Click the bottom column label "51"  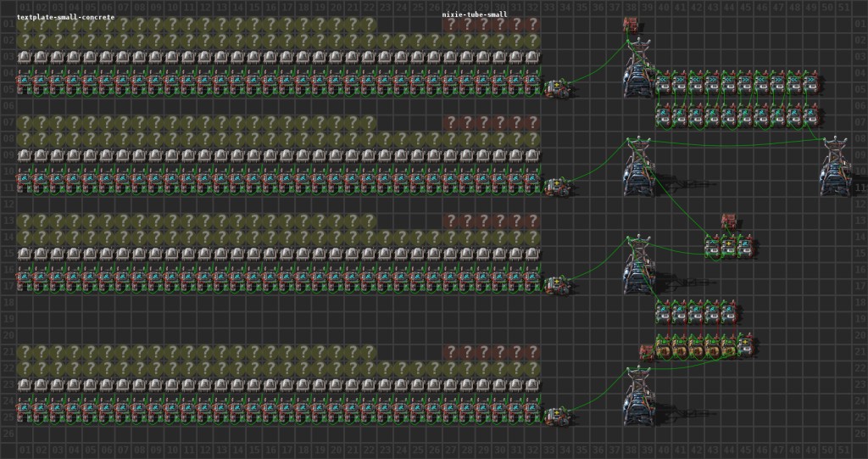843,451
